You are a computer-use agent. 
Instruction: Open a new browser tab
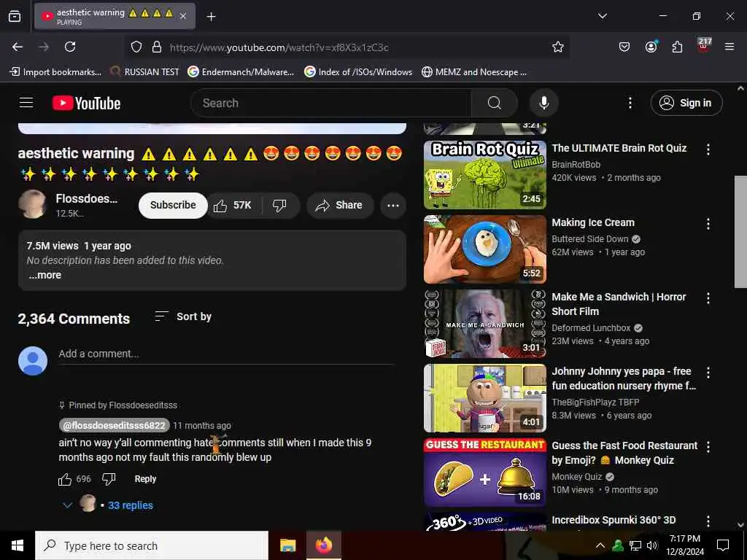(x=211, y=17)
